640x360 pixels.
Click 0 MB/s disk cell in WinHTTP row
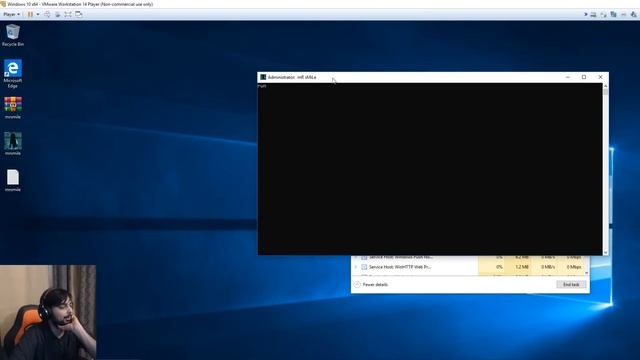coord(544,267)
